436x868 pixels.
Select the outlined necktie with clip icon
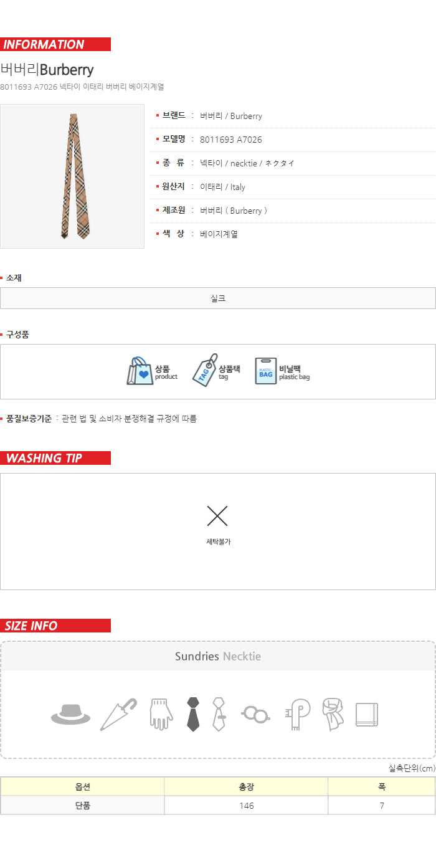tap(219, 714)
